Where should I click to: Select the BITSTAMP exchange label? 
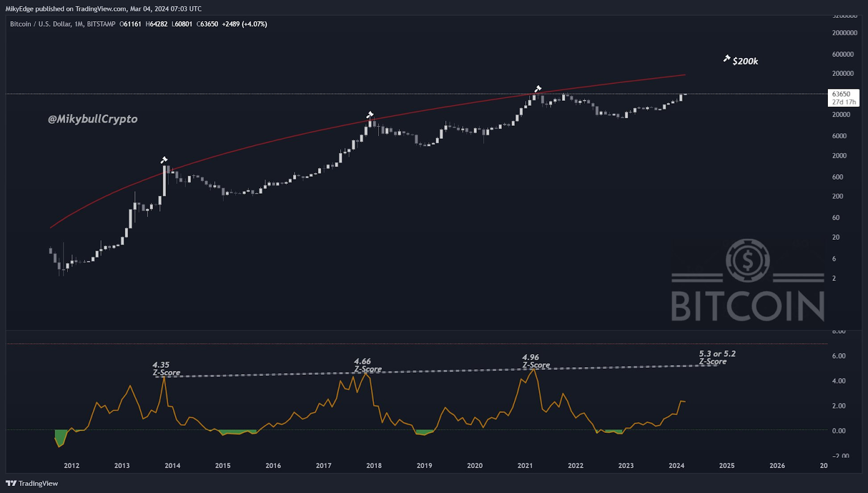point(102,24)
